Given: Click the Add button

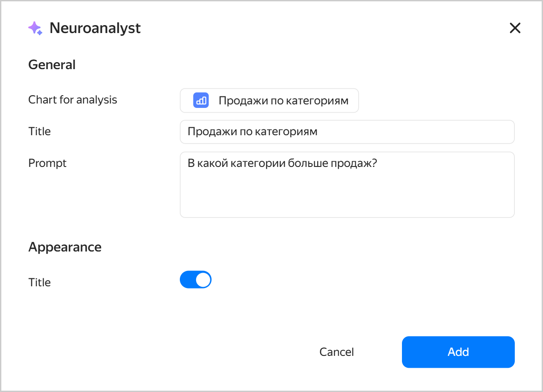Looking at the screenshot, I should pyautogui.click(x=458, y=352).
